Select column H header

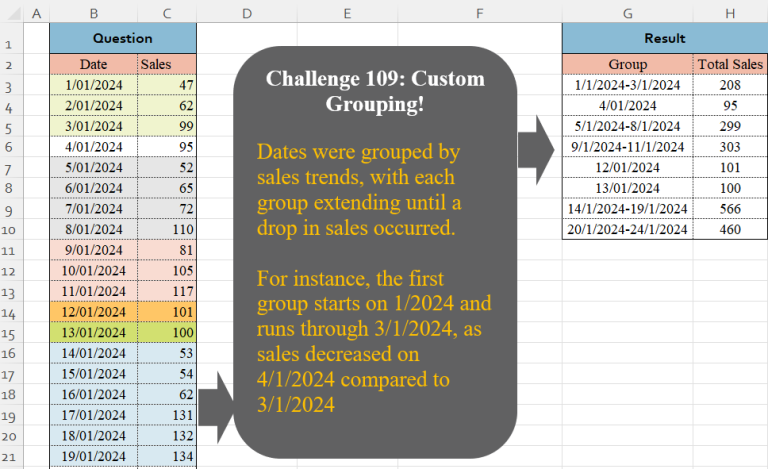tap(730, 13)
